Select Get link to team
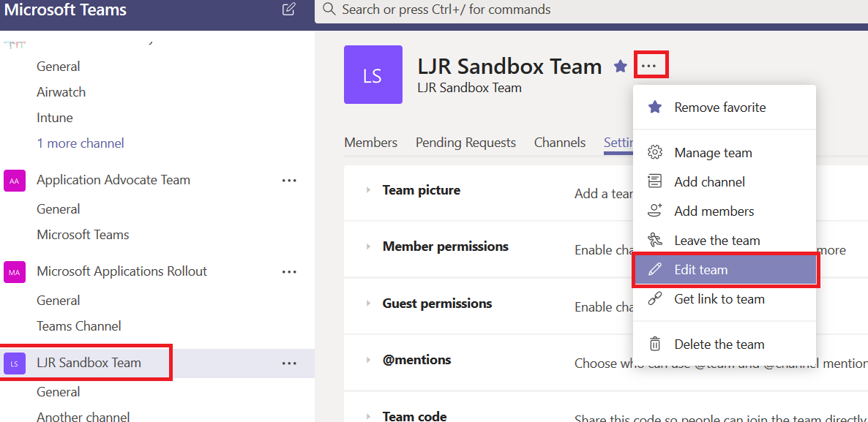The height and width of the screenshot is (422, 868). point(725,299)
